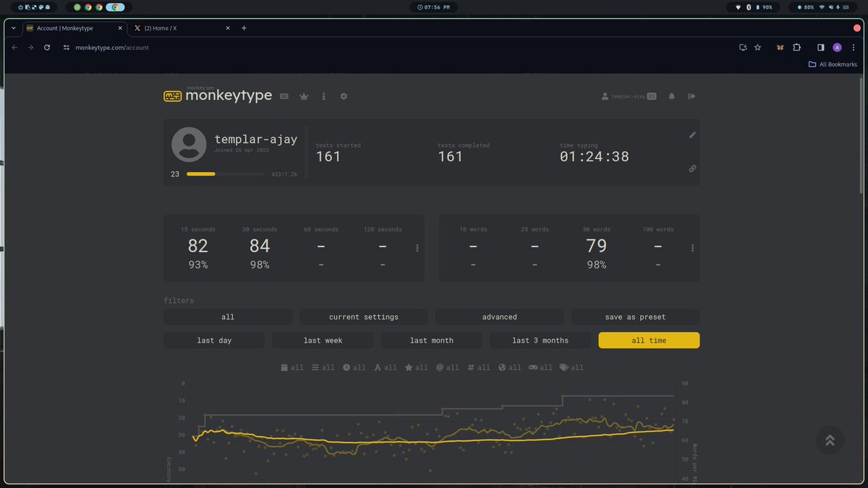Click "save as preset" button

[x=636, y=317]
